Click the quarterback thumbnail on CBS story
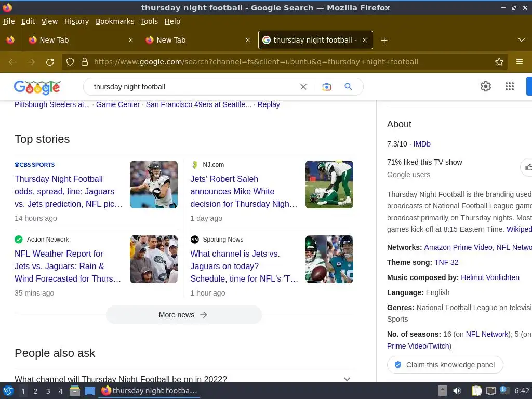The width and height of the screenshot is (532, 399). pyautogui.click(x=154, y=184)
